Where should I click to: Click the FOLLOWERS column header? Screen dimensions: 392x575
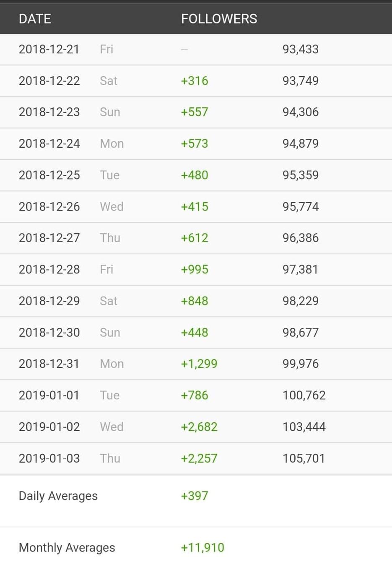[x=219, y=19]
